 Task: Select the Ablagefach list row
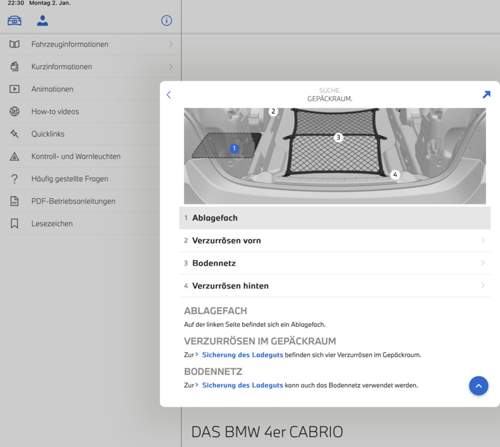335,218
